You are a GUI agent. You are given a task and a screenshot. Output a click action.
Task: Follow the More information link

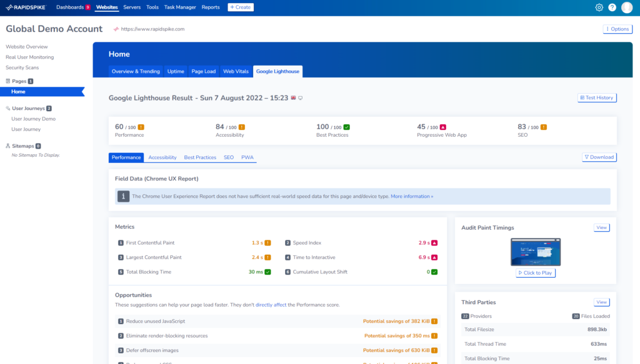[x=412, y=197]
